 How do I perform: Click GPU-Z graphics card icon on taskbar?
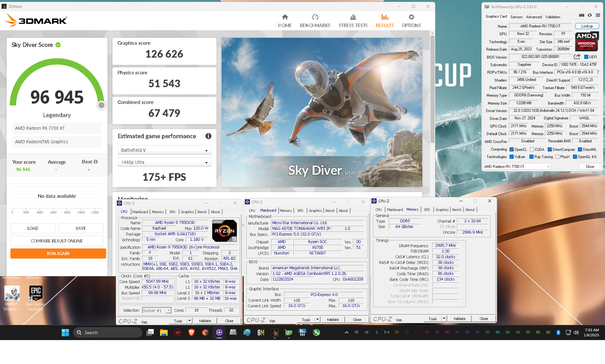tap(289, 333)
